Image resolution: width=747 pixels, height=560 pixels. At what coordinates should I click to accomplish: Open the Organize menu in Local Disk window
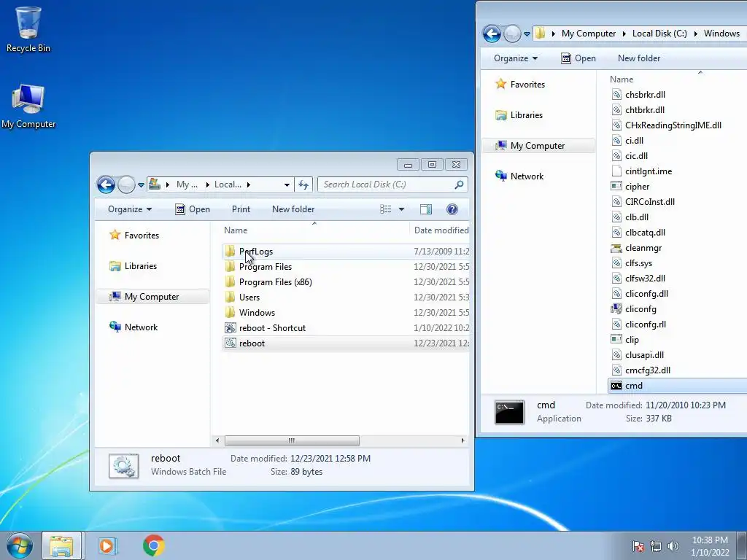pos(130,209)
